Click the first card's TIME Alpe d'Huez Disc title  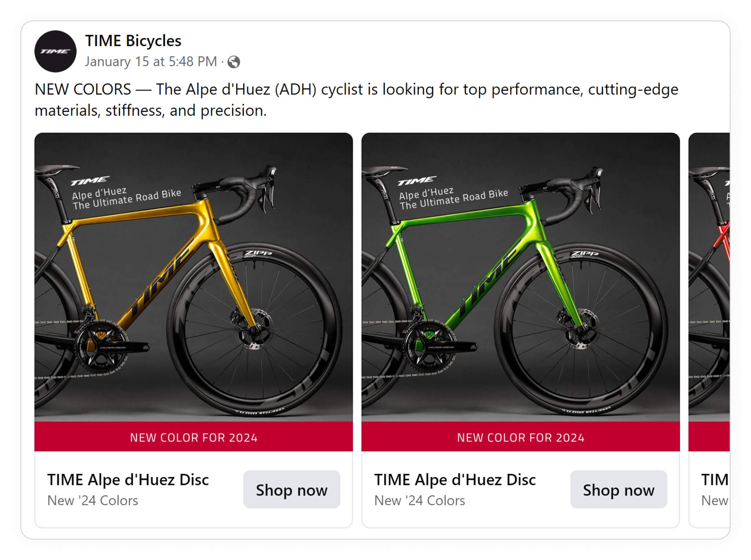128,480
